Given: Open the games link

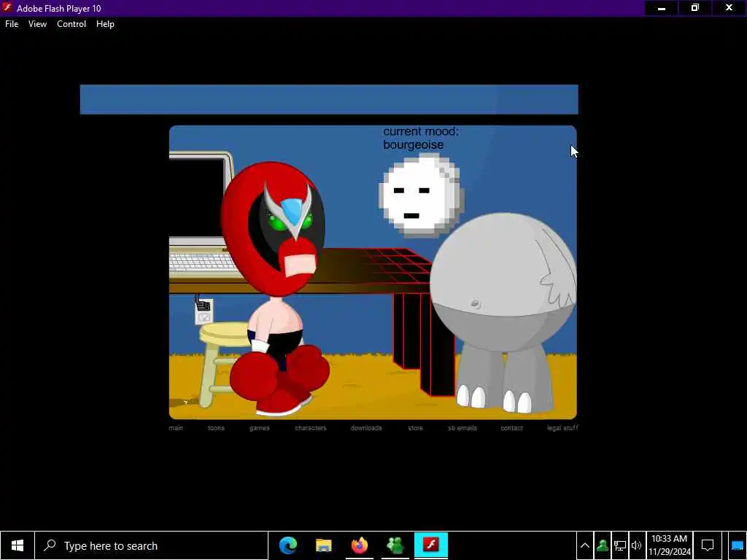Looking at the screenshot, I should click(x=260, y=427).
